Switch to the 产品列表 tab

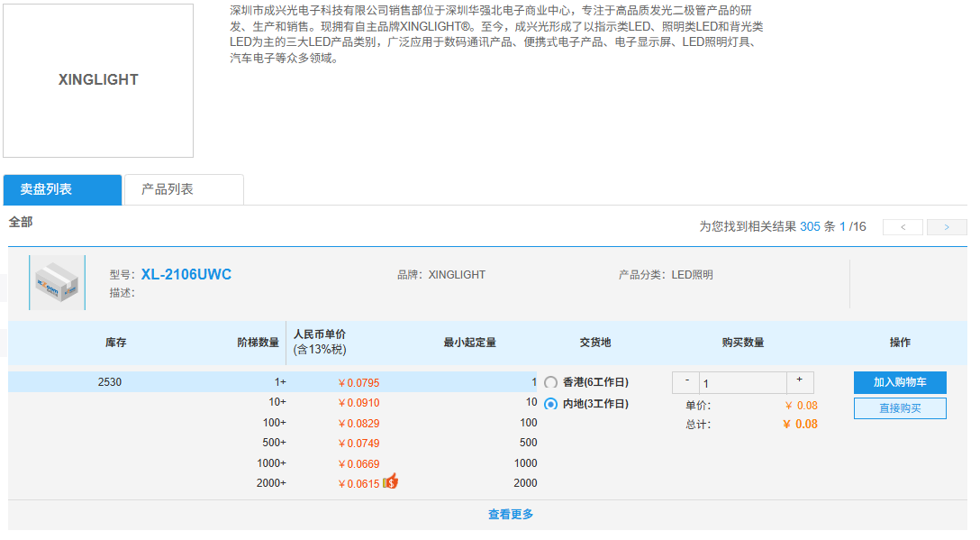tap(184, 189)
